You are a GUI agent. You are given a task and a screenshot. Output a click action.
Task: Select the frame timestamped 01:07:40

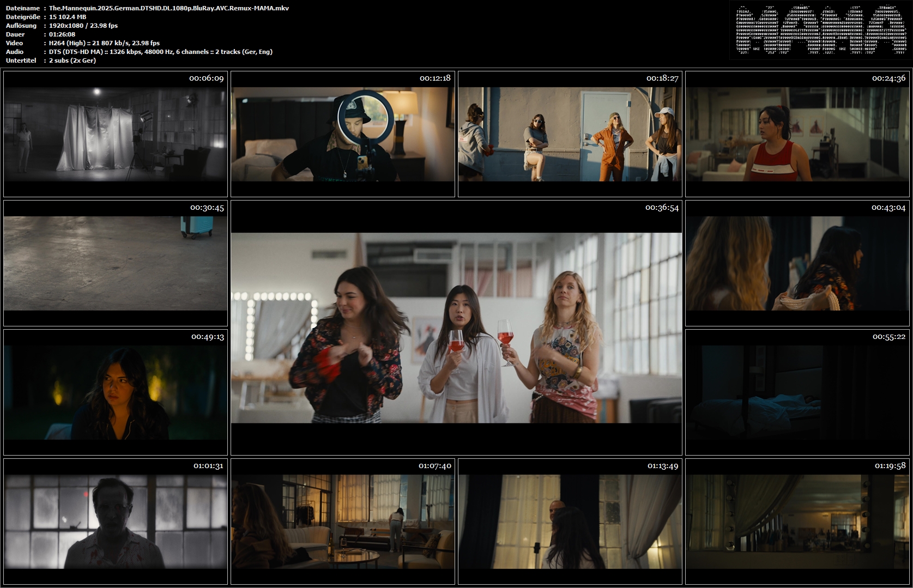343,522
